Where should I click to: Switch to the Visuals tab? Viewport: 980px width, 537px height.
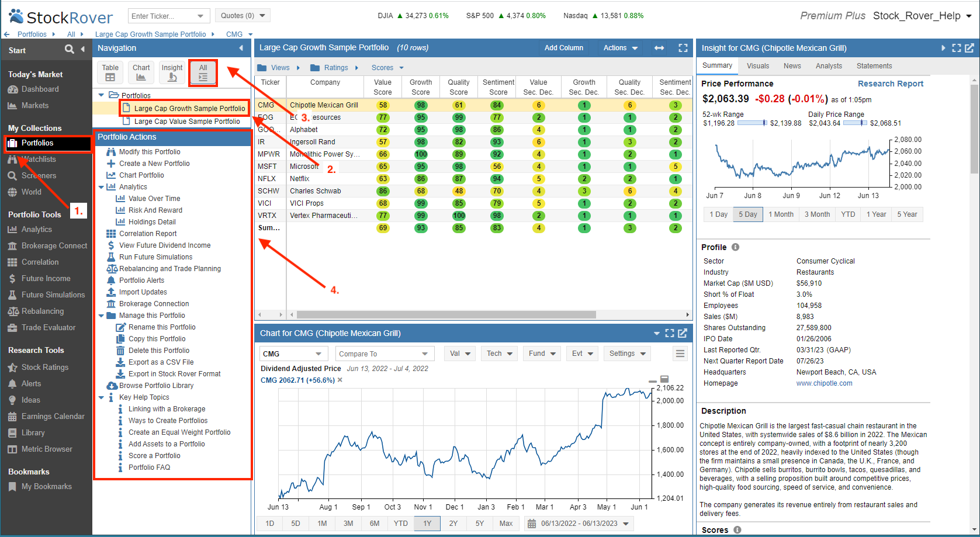pos(757,66)
